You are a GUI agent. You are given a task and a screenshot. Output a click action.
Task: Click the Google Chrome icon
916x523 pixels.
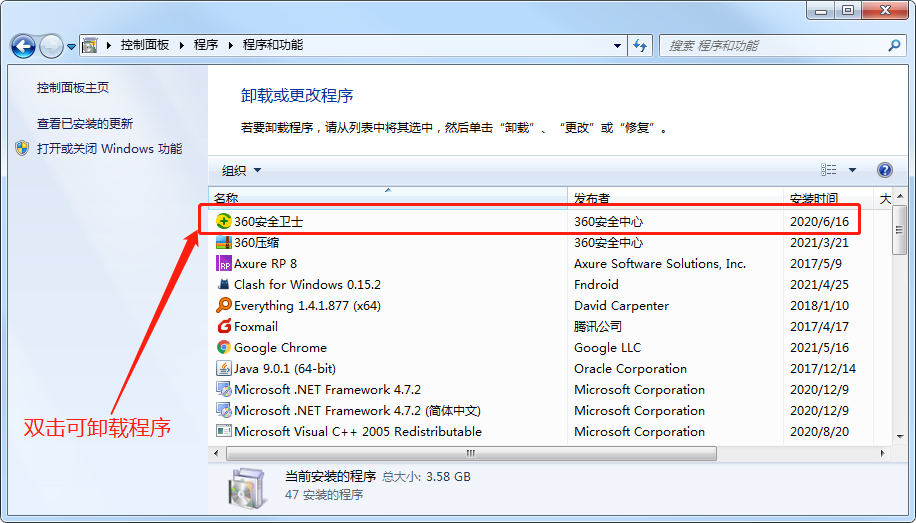[224, 348]
